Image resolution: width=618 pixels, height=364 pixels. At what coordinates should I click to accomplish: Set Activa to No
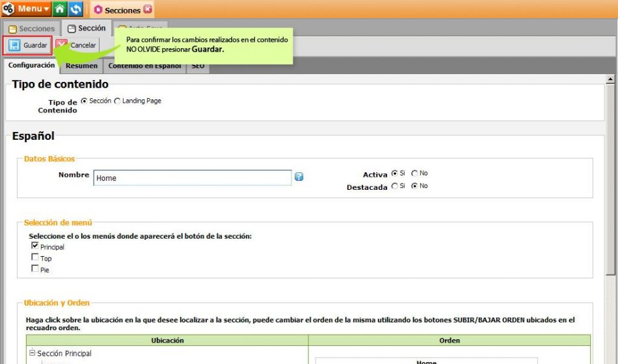coord(414,174)
